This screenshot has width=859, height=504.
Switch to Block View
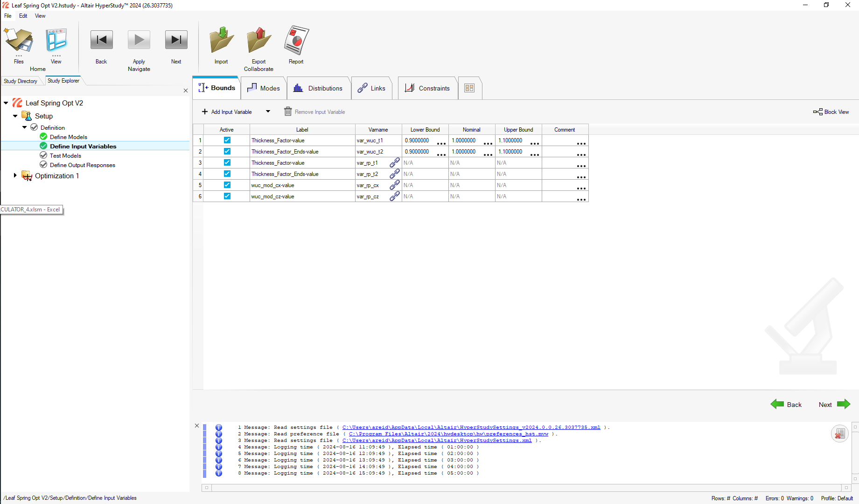coord(831,112)
